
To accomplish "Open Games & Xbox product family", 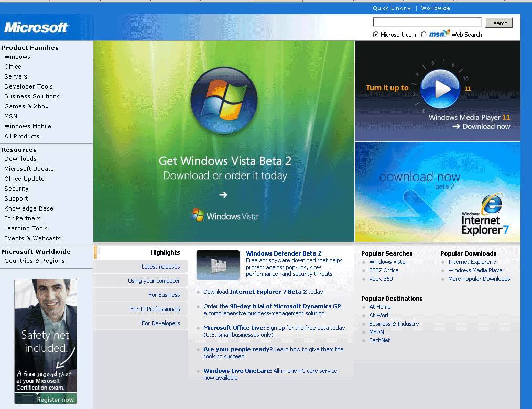I will (x=26, y=106).
